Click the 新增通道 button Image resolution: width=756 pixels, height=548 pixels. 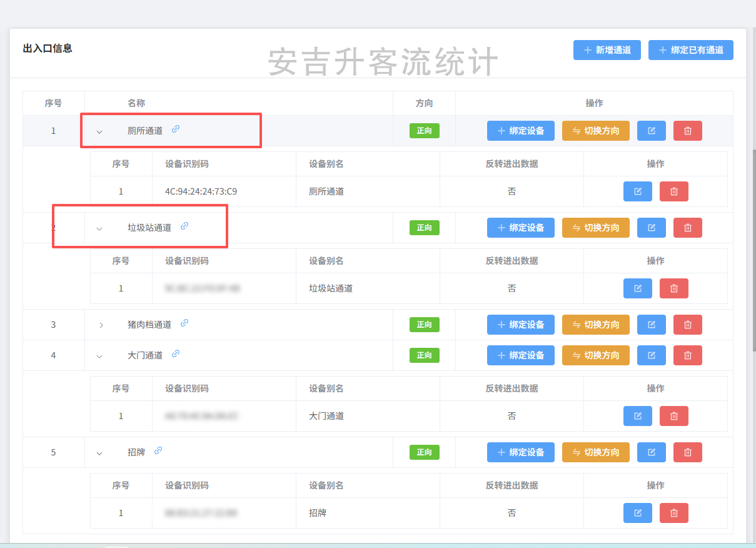point(607,50)
